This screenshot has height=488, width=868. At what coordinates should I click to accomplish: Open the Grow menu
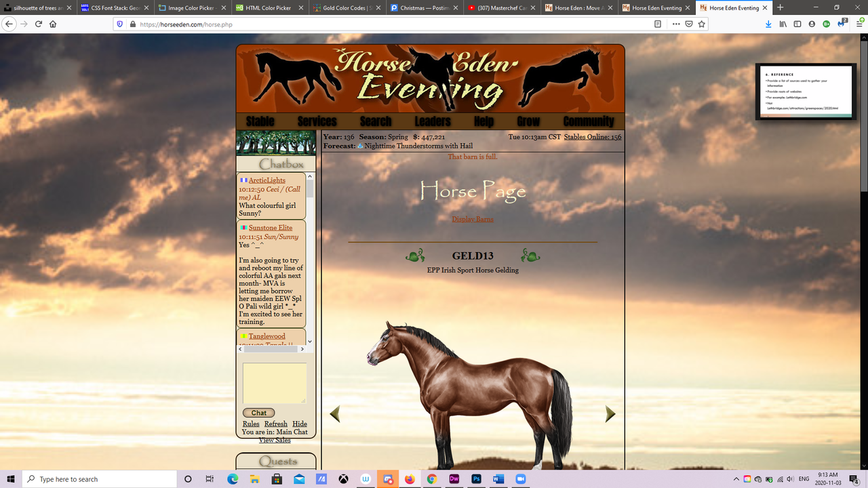[528, 121]
